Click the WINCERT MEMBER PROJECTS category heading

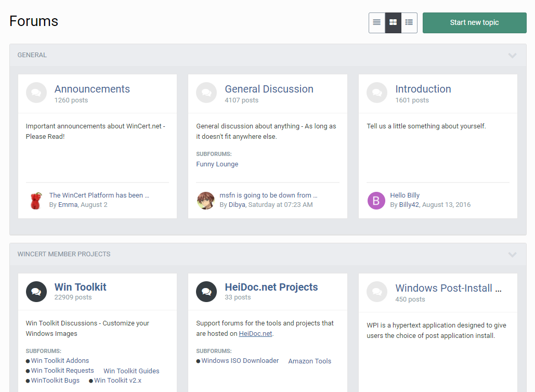64,254
